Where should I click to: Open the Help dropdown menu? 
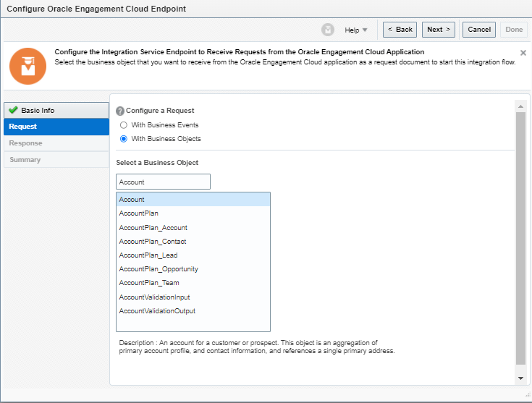click(356, 30)
